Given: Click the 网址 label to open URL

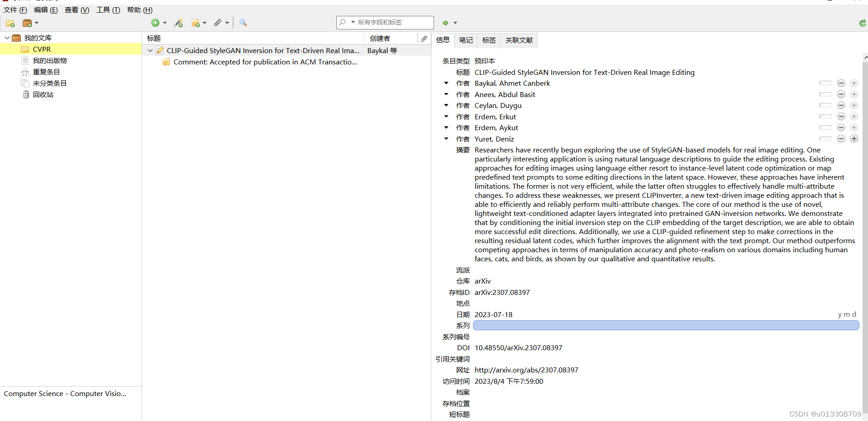Looking at the screenshot, I should pyautogui.click(x=463, y=370).
